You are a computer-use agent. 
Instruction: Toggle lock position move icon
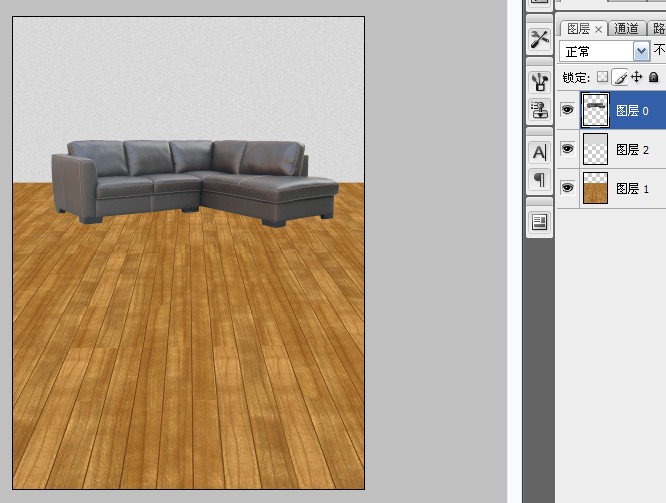pyautogui.click(x=636, y=77)
